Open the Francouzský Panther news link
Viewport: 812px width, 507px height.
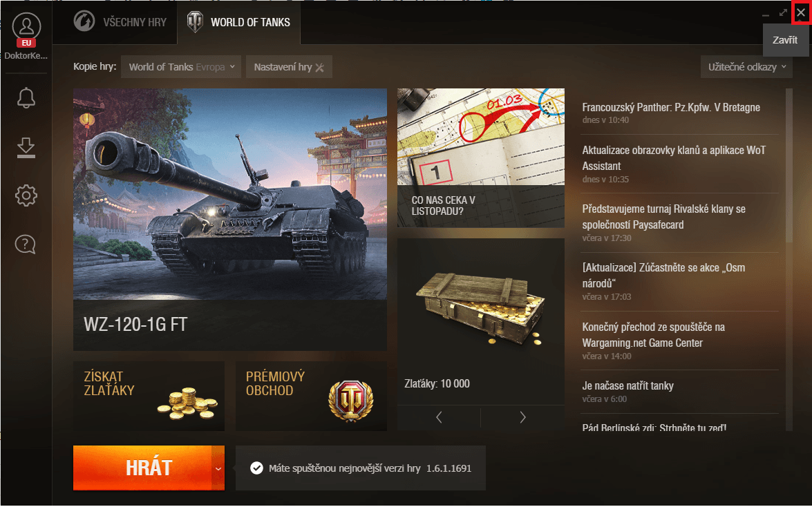pos(671,107)
